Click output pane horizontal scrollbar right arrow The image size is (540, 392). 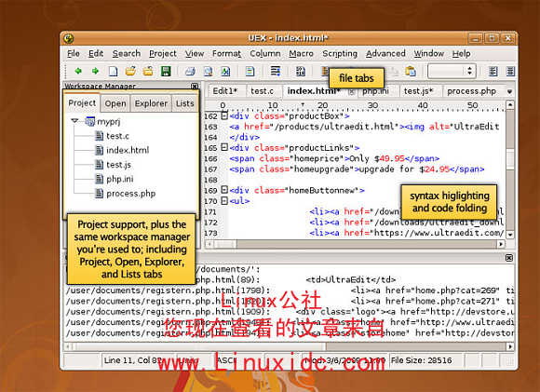coord(510,346)
